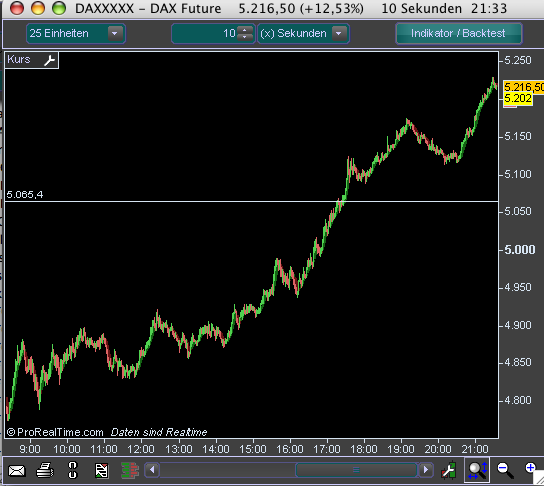Image resolution: width=544 pixels, height=486 pixels.
Task: Click the interval field showing 10
Action: pos(205,34)
